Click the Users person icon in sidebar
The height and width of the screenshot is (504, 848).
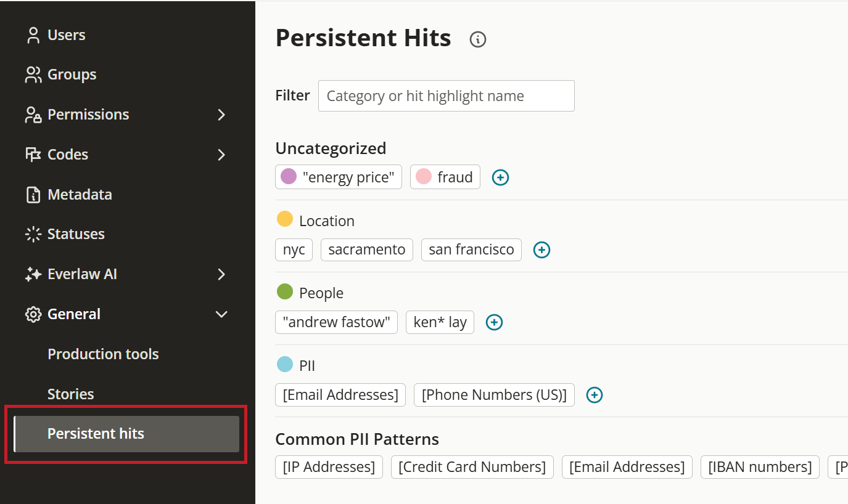pyautogui.click(x=33, y=35)
